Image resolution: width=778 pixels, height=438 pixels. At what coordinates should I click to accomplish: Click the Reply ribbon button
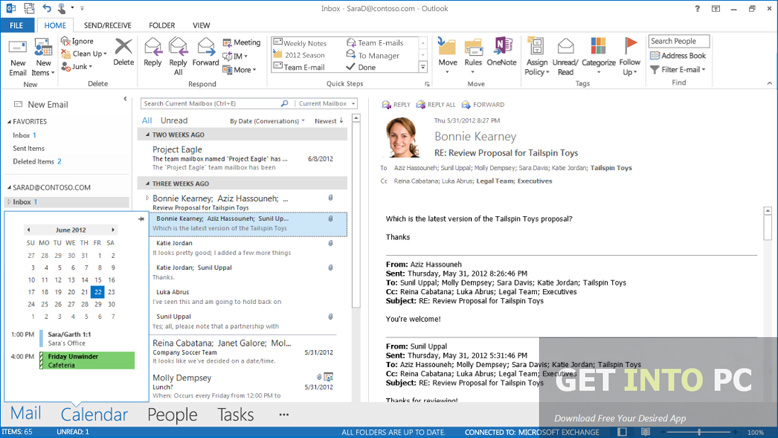point(153,53)
